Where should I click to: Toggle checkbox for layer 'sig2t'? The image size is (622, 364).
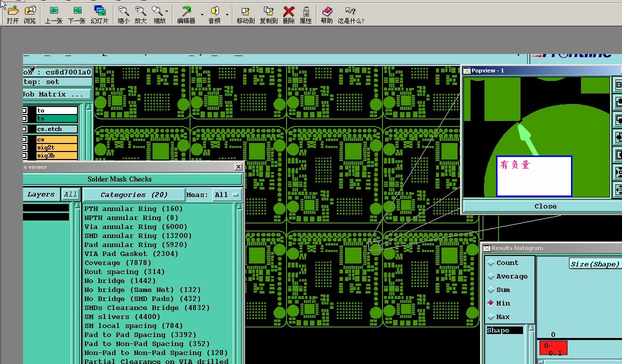point(25,147)
